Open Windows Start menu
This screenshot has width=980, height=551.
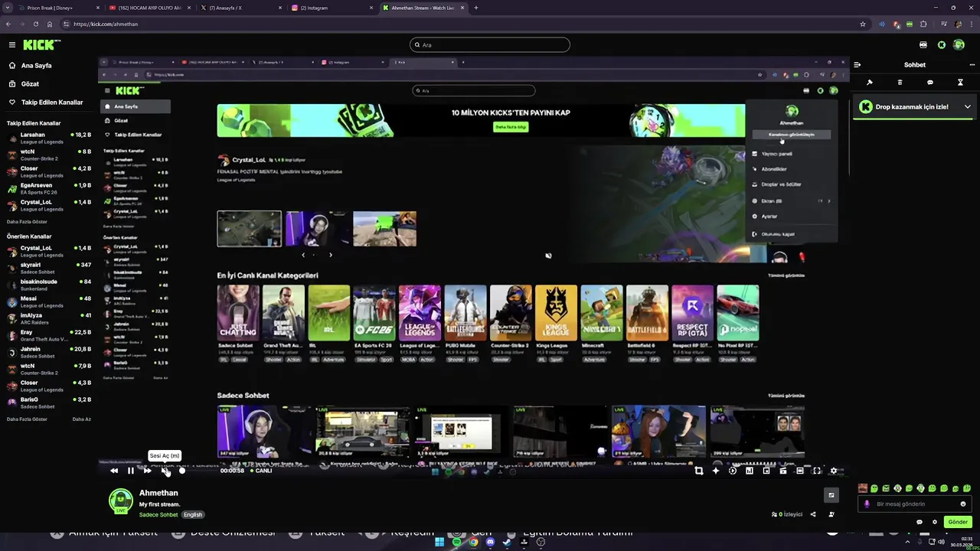[x=439, y=542]
